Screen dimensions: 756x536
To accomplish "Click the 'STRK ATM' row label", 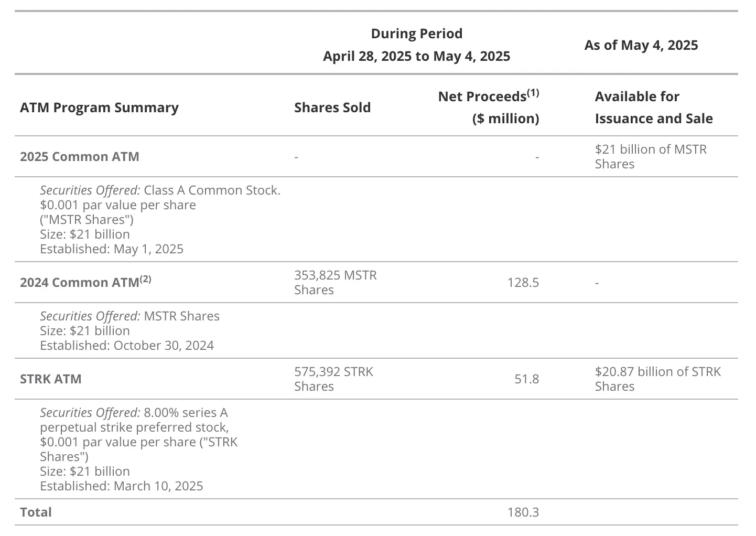I will click(x=51, y=379).
